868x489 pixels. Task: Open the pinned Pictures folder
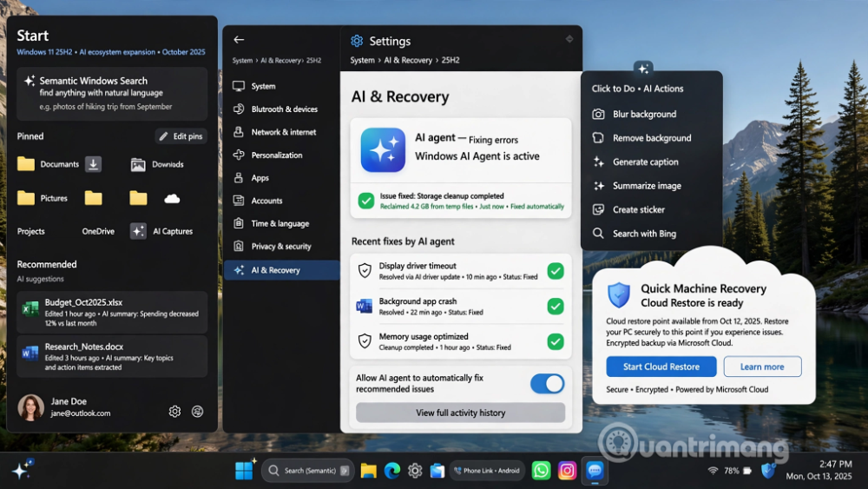click(43, 198)
